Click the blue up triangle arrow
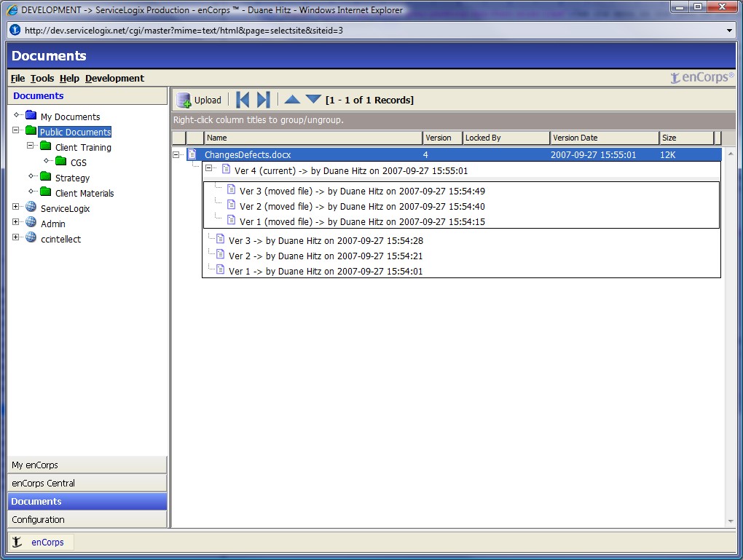The image size is (743, 560). 292,99
